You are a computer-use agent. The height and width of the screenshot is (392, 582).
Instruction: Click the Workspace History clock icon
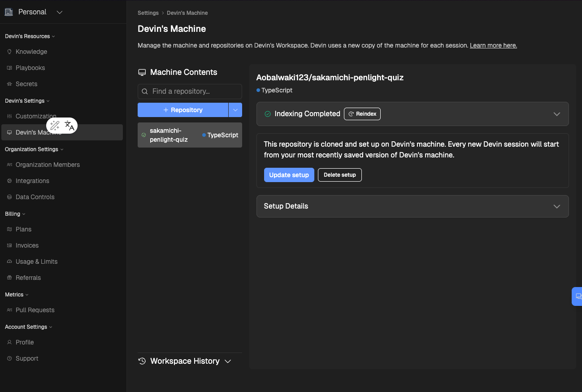click(x=142, y=361)
